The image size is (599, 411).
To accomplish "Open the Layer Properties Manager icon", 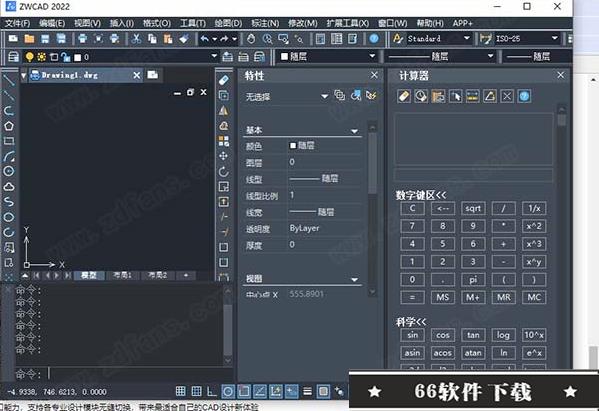I will (x=13, y=57).
